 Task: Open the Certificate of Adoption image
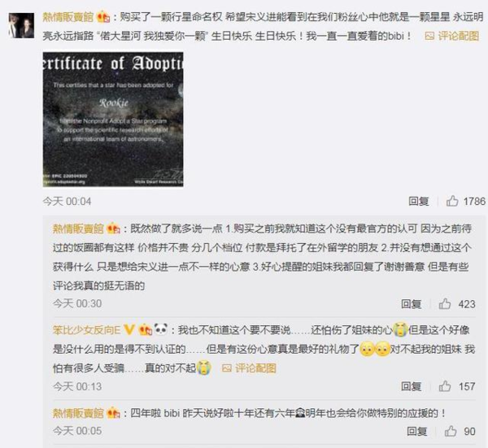coord(113,120)
